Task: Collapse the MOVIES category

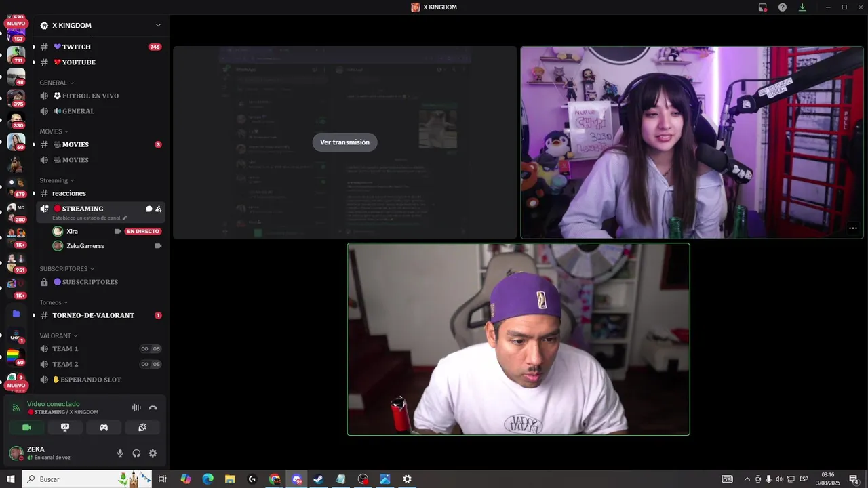Action: coord(54,131)
